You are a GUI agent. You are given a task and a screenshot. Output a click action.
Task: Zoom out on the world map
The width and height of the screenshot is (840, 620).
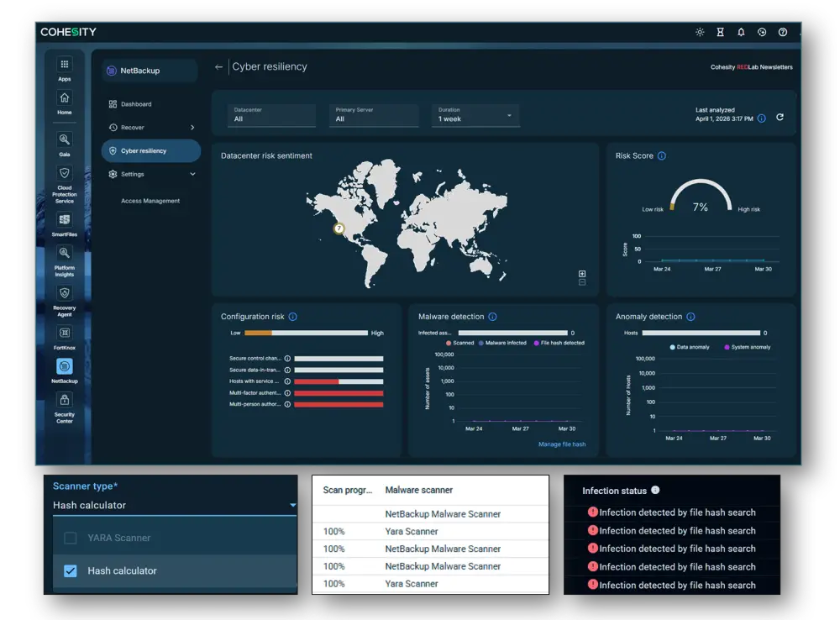click(582, 282)
